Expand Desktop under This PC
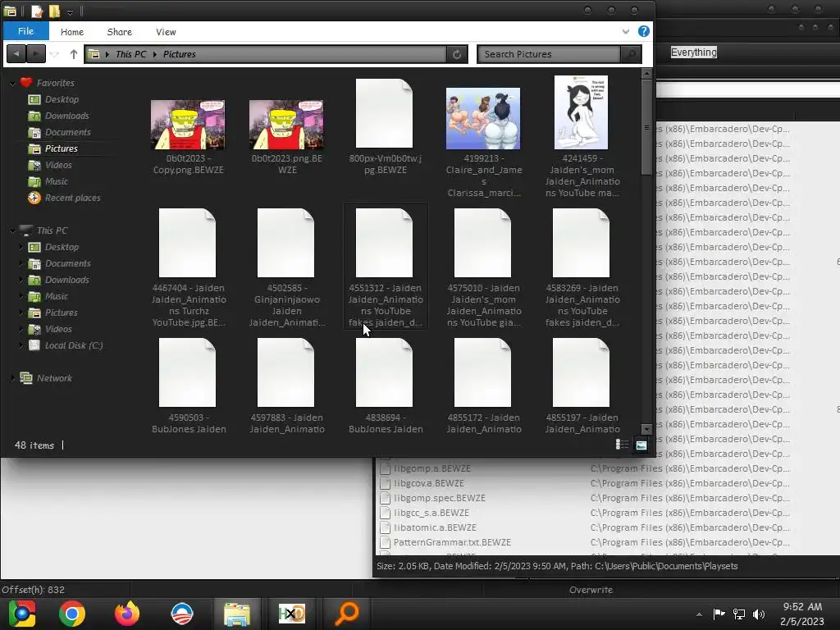Screen dimensions: 840x630 pyautogui.click(x=21, y=247)
